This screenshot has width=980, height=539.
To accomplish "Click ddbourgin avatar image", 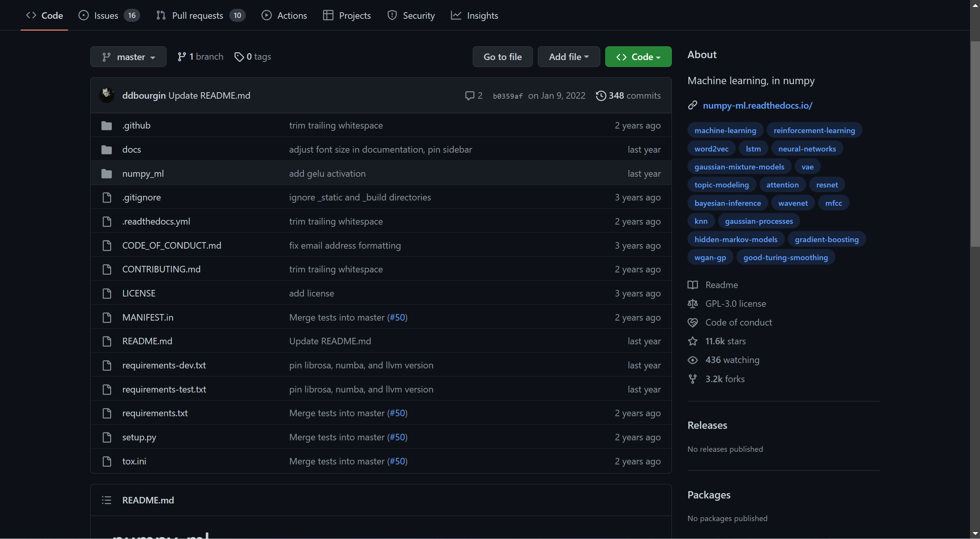I will [106, 95].
